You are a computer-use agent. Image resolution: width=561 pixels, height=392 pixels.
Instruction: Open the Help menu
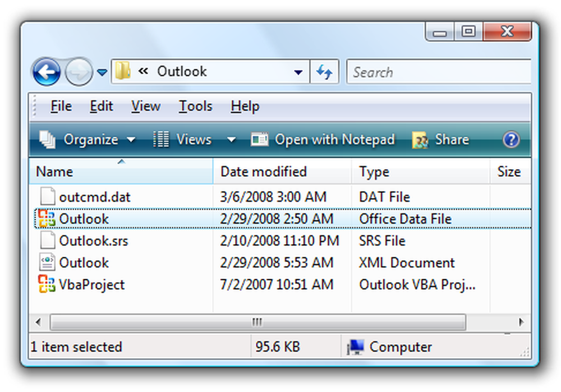click(245, 106)
